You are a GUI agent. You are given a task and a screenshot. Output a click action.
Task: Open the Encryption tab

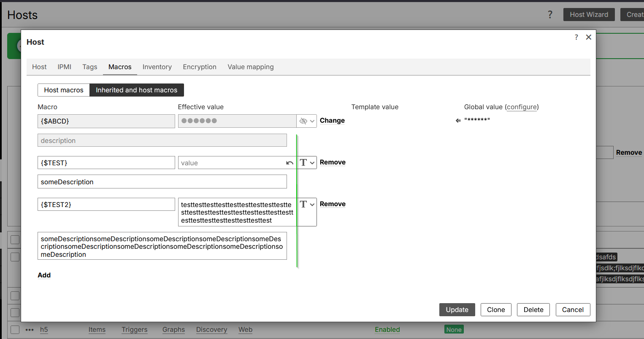pos(200,67)
